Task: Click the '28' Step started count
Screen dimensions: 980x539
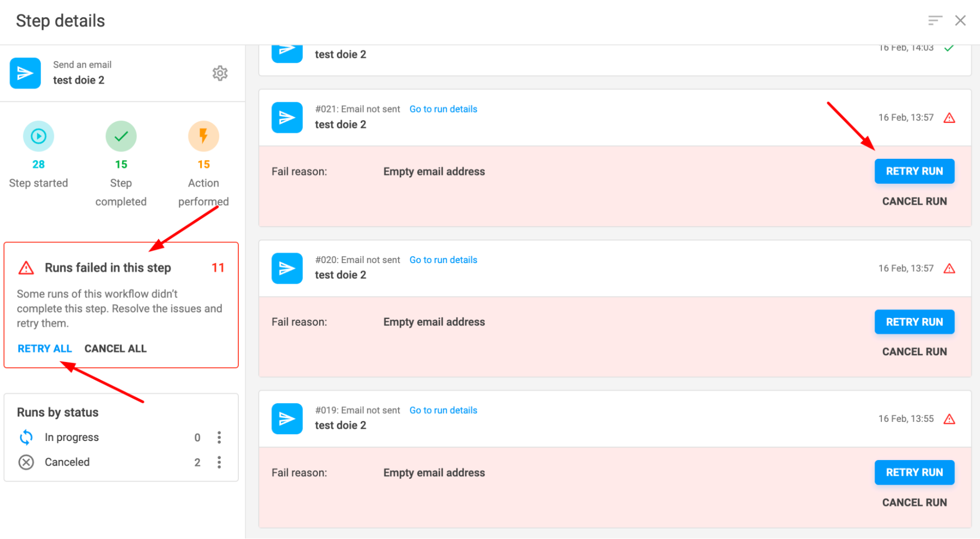Action: coord(38,164)
